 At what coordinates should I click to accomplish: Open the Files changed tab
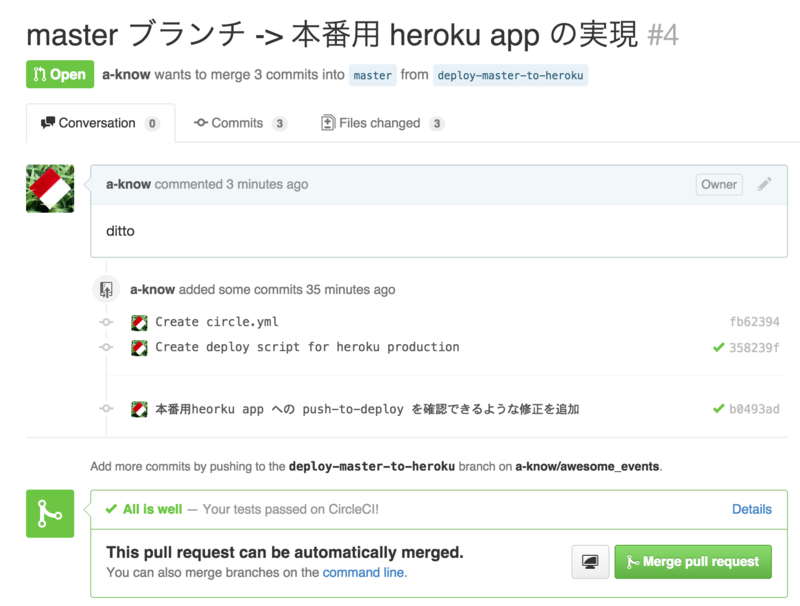[x=382, y=123]
